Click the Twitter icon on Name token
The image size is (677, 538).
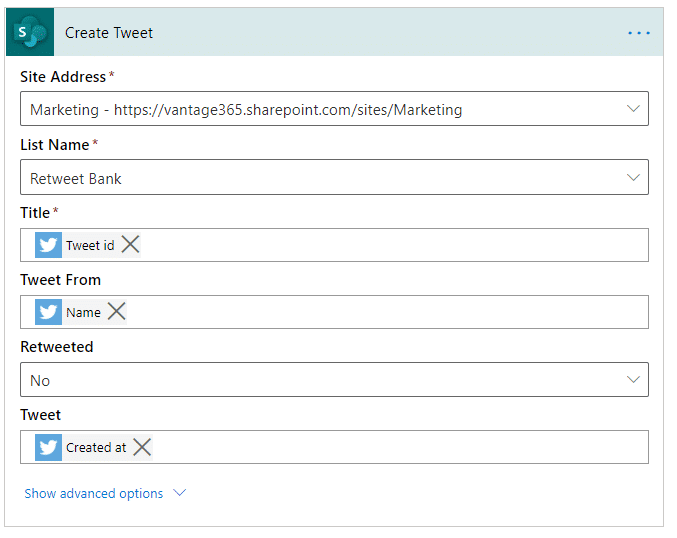pyautogui.click(x=48, y=312)
